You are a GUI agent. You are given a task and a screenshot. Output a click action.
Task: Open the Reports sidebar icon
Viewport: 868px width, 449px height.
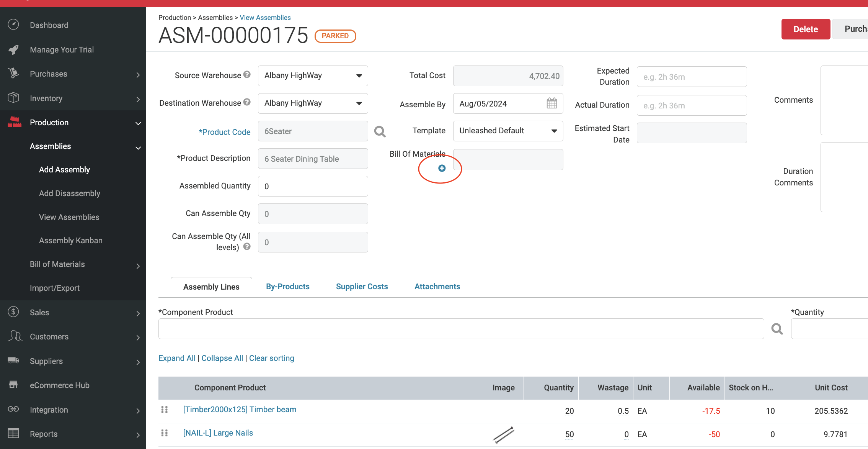click(14, 433)
